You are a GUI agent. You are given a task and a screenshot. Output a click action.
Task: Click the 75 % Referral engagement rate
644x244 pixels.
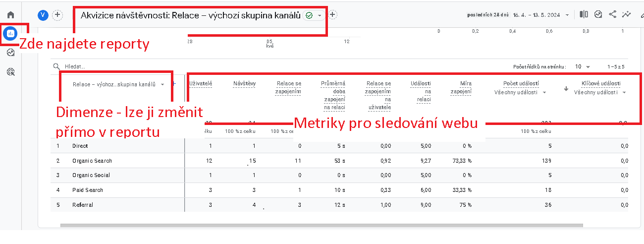coord(465,204)
